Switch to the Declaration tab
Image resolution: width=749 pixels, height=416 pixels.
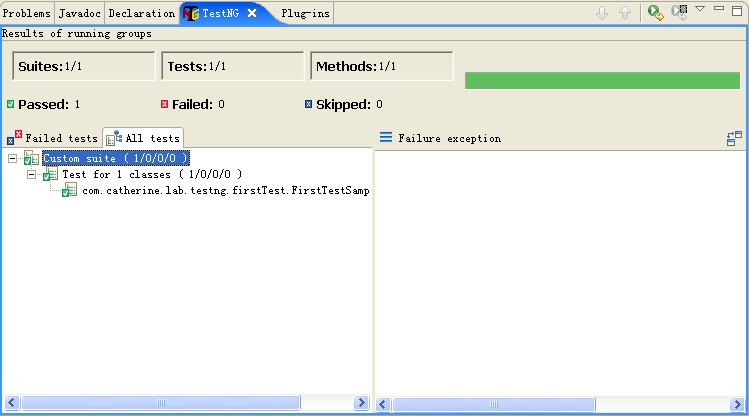140,14
